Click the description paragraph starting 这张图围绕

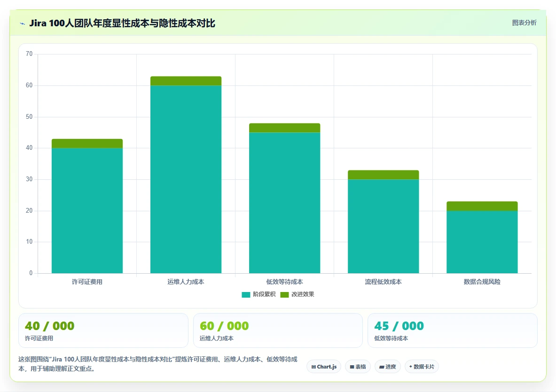[x=158, y=364]
